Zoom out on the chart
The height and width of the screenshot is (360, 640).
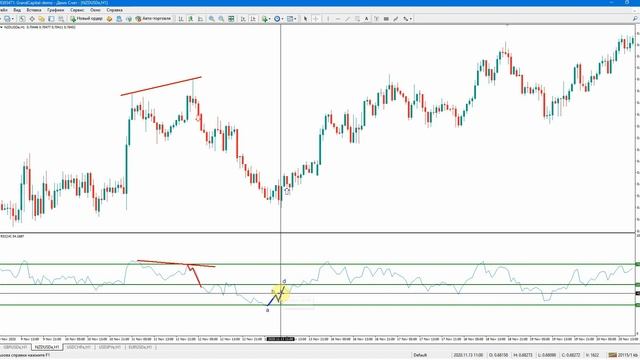click(x=221, y=19)
